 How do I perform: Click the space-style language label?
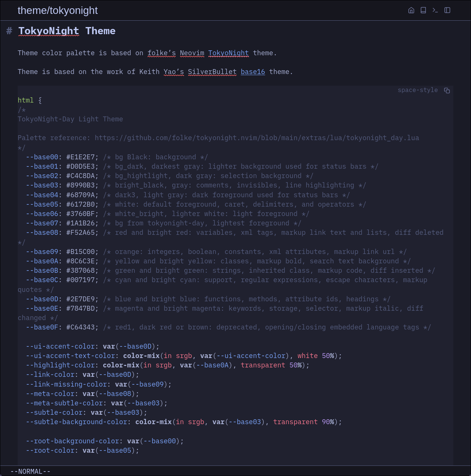pyautogui.click(x=418, y=90)
